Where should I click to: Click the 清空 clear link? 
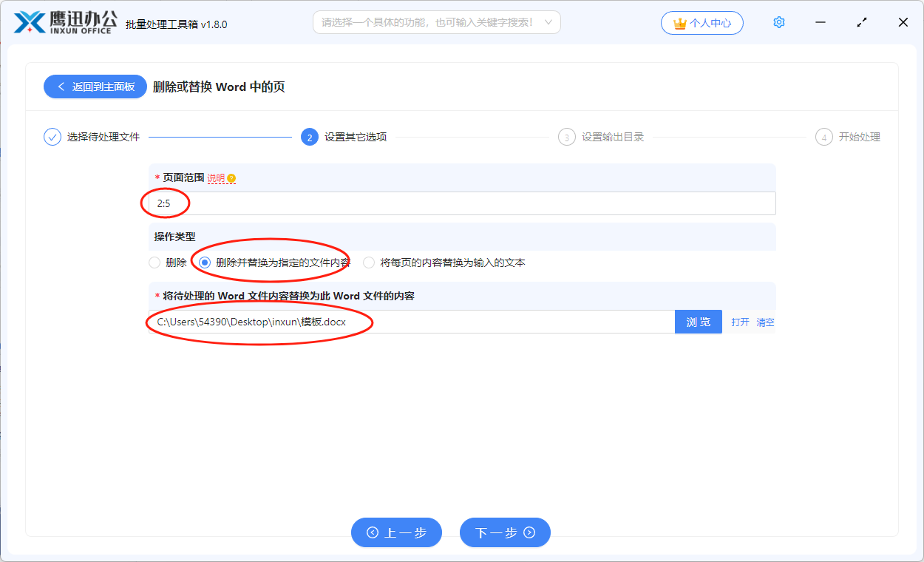766,322
